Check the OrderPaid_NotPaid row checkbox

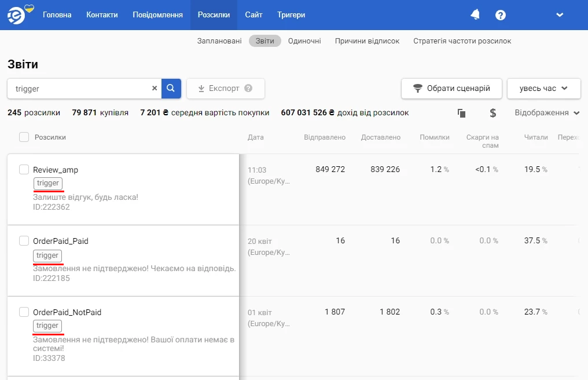pos(24,312)
